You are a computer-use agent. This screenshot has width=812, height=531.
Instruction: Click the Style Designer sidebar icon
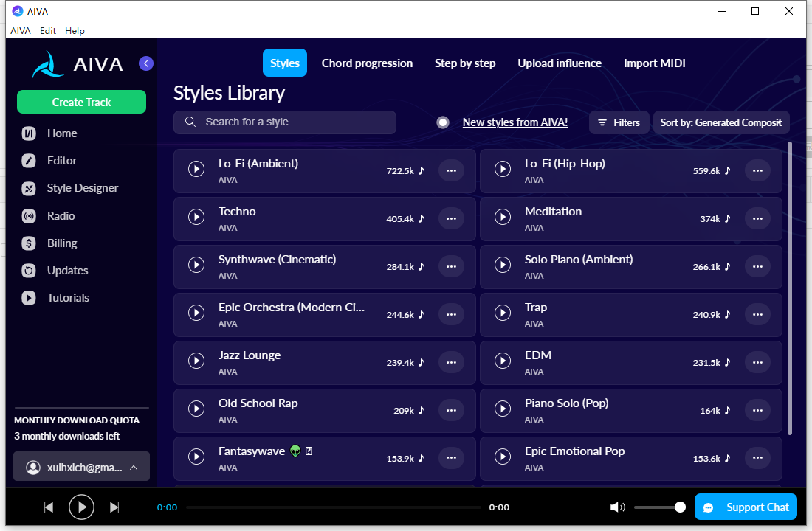pos(29,188)
